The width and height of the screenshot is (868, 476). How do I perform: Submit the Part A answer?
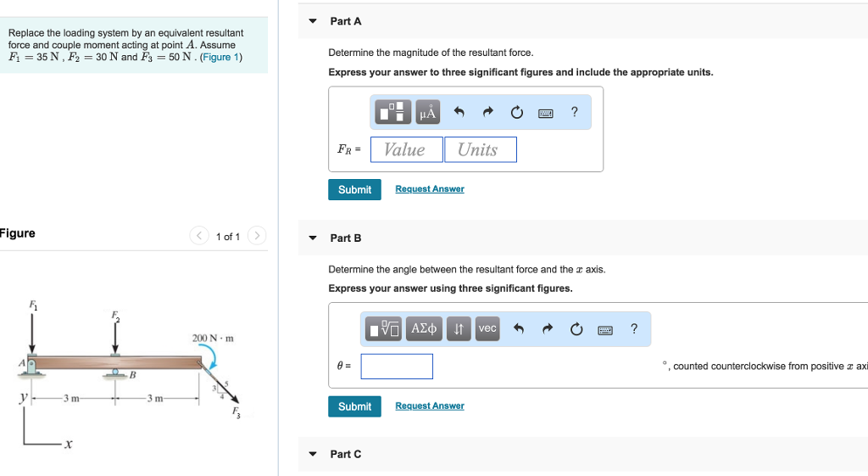[x=354, y=189]
